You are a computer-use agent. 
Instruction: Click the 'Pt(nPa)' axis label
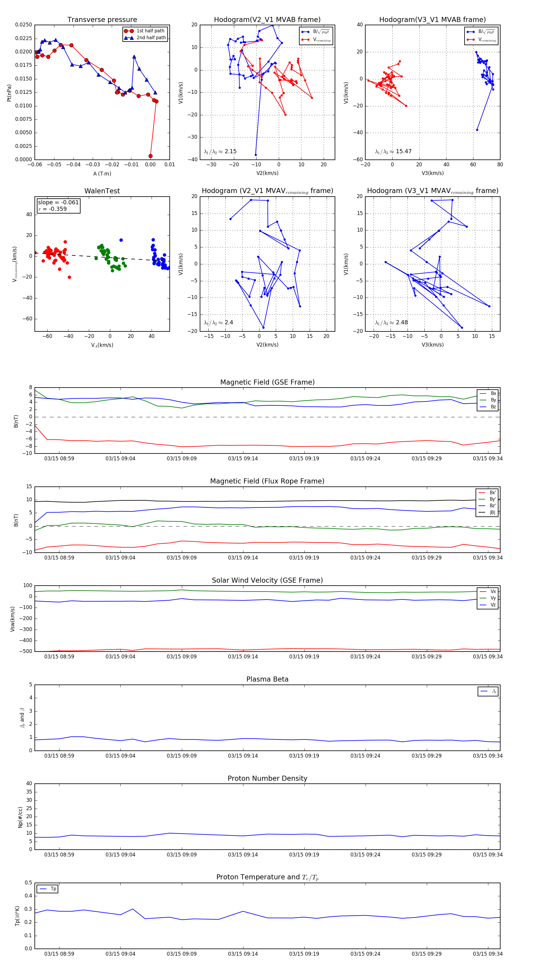tap(9, 93)
